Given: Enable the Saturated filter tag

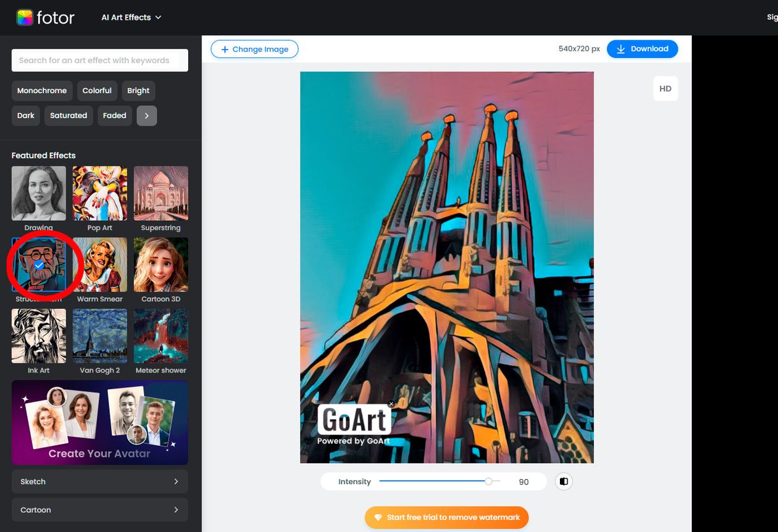Looking at the screenshot, I should click(68, 115).
